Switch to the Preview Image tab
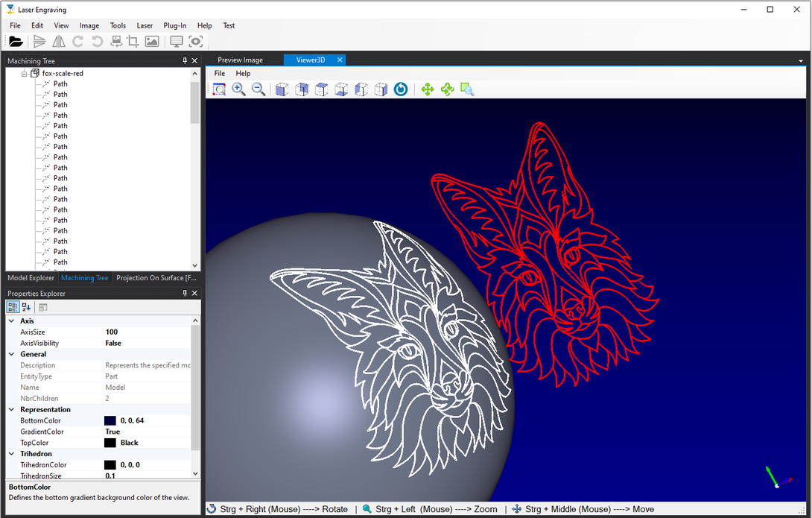The image size is (812, 518). (x=240, y=60)
